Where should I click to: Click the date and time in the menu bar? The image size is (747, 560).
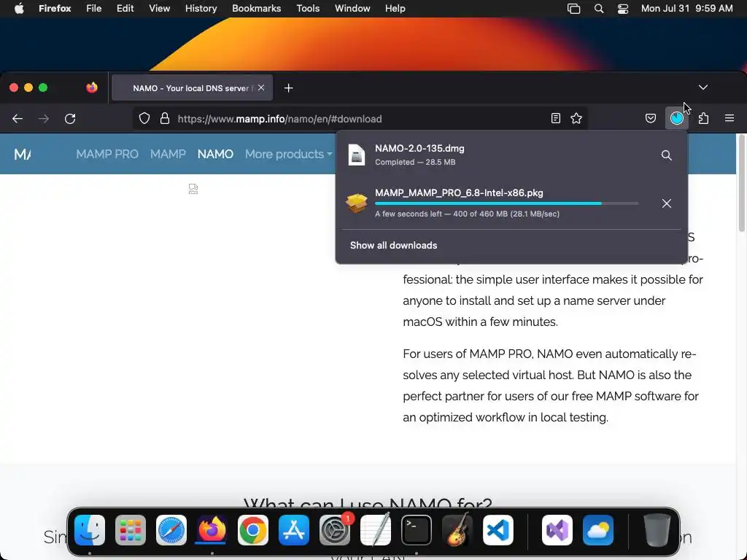(686, 9)
